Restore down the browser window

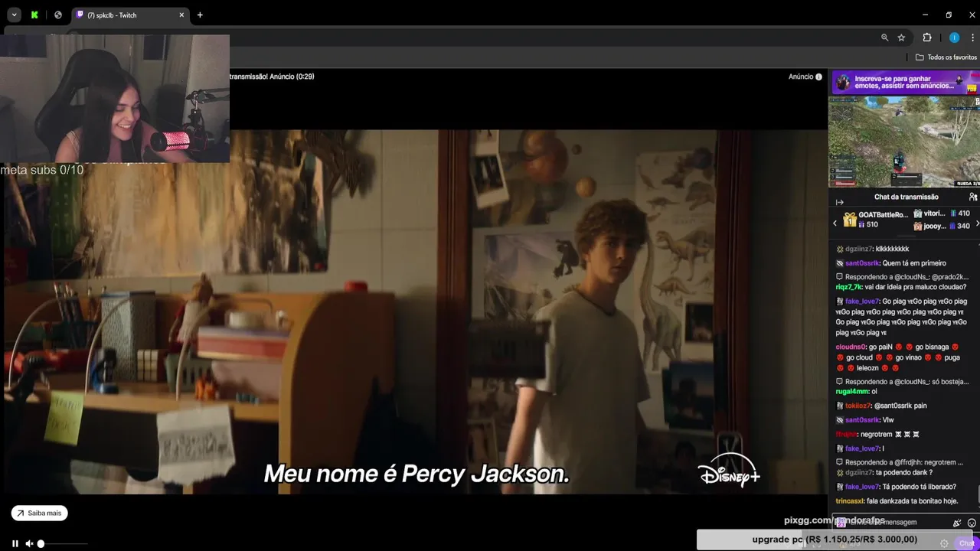click(x=949, y=15)
